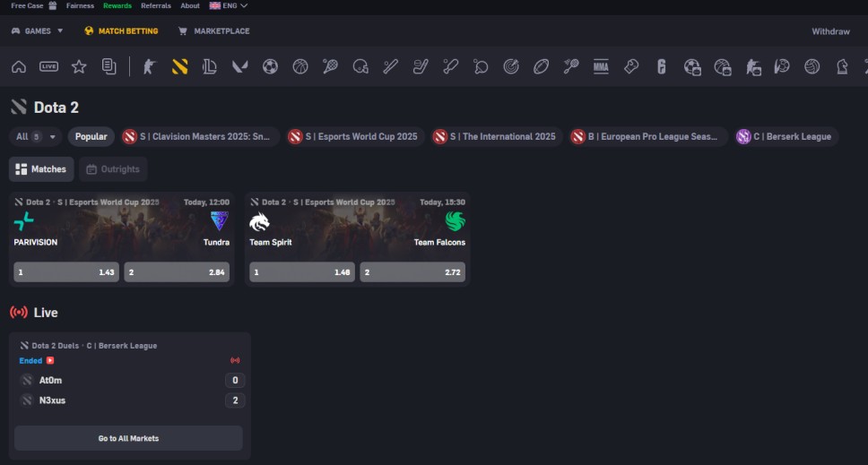The image size is (868, 465).
Task: Open the About page link
Action: click(190, 5)
